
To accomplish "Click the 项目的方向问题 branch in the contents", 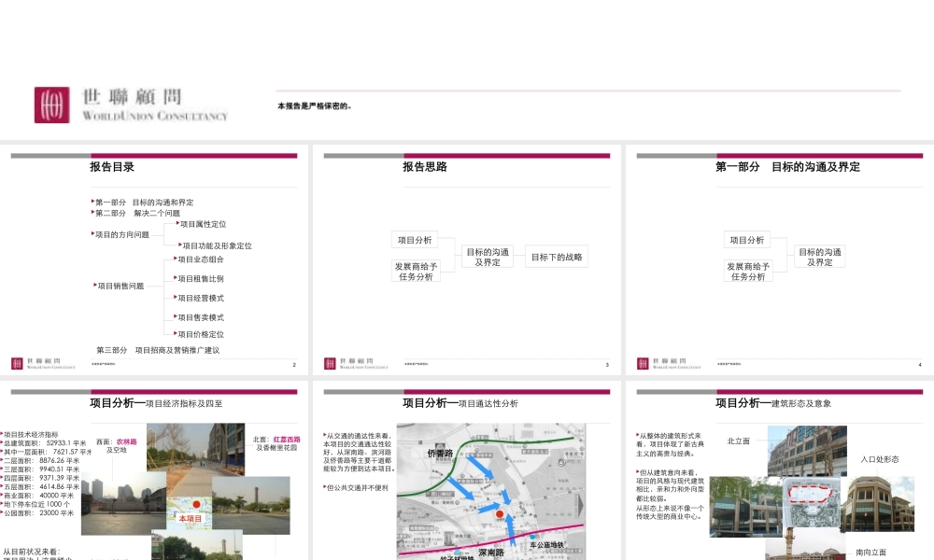I will (121, 234).
